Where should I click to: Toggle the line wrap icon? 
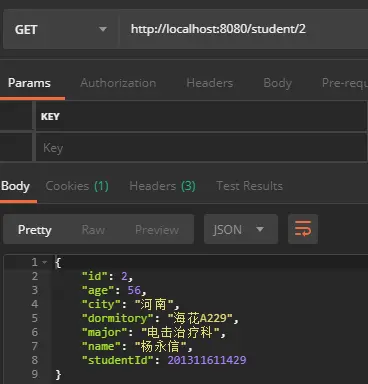pos(303,229)
